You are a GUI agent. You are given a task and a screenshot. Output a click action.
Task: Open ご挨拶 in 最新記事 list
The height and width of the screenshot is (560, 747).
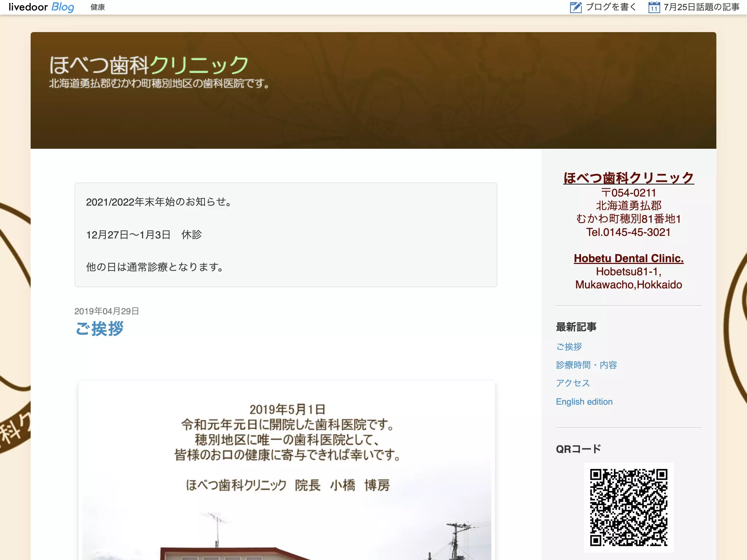point(569,347)
